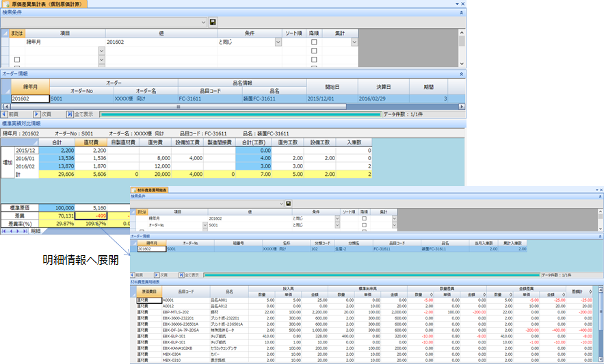Select the 明細 sheet tab

(x=36, y=231)
